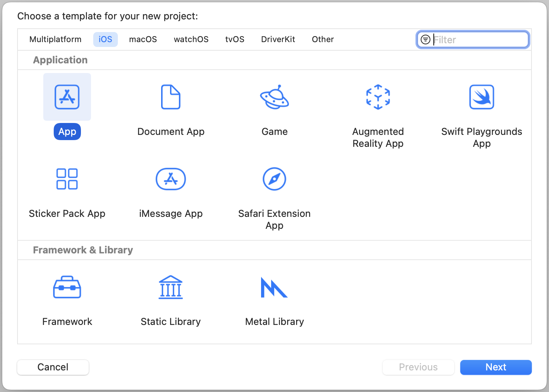Cancel the new project dialog

[53, 367]
